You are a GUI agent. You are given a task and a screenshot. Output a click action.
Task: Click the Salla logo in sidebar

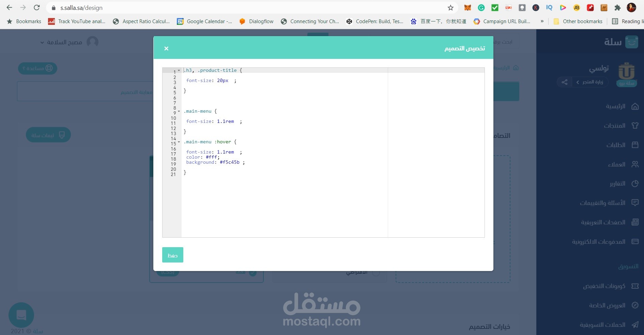[621, 42]
